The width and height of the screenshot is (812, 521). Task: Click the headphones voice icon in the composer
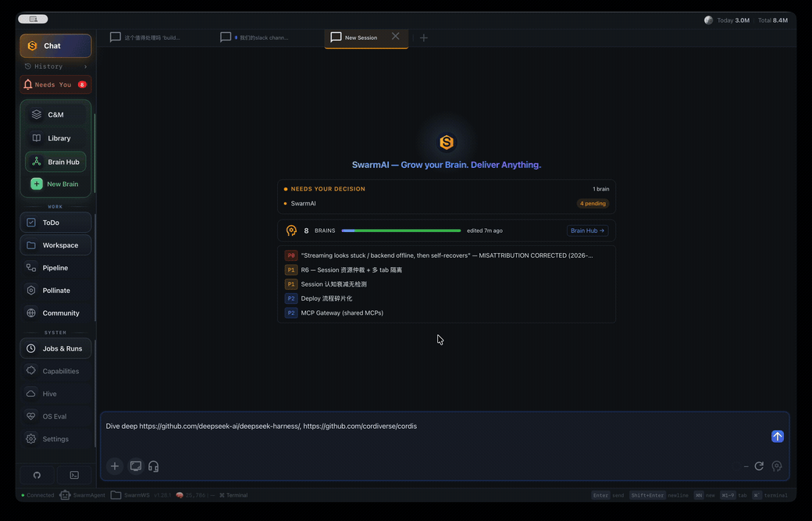(x=153, y=466)
